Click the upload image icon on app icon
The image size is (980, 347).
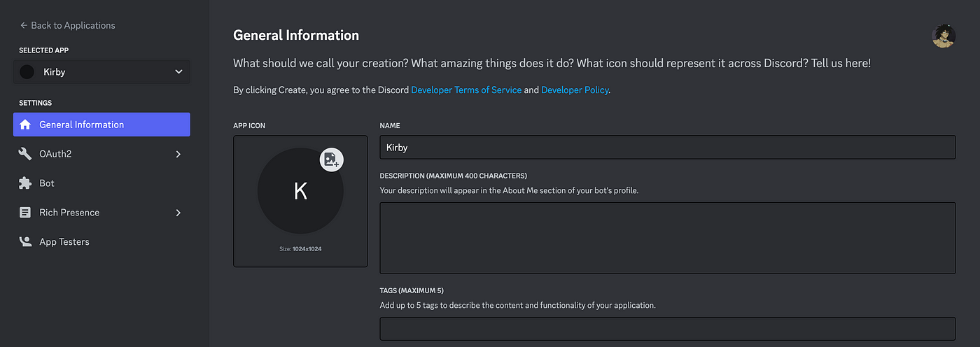(x=331, y=160)
